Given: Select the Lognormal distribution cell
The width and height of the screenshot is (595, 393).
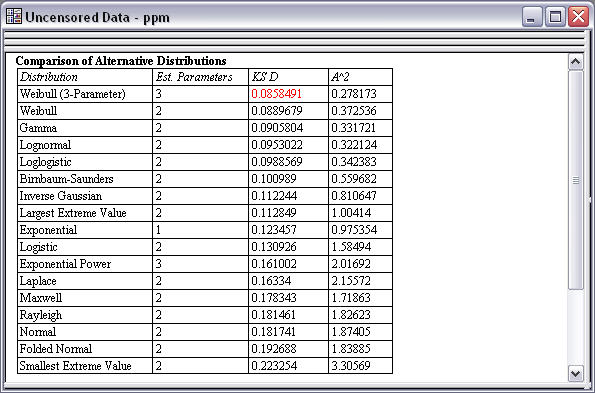Looking at the screenshot, I should pos(85,145).
